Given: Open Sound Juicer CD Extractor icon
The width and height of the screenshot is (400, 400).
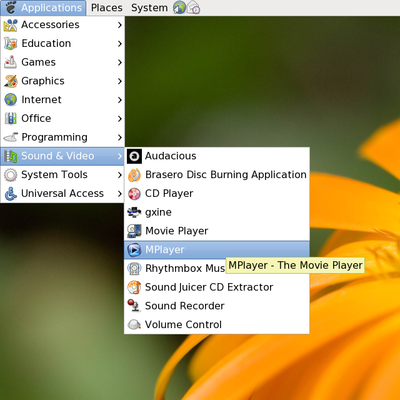Looking at the screenshot, I should pyautogui.click(x=134, y=287).
